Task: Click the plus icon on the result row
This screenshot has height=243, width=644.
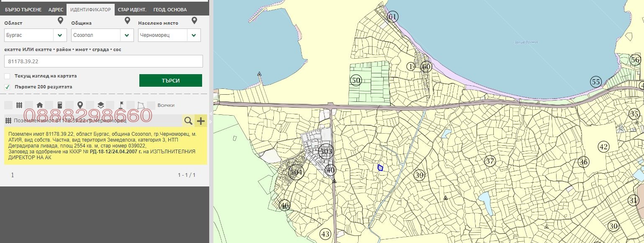Action: [x=201, y=121]
